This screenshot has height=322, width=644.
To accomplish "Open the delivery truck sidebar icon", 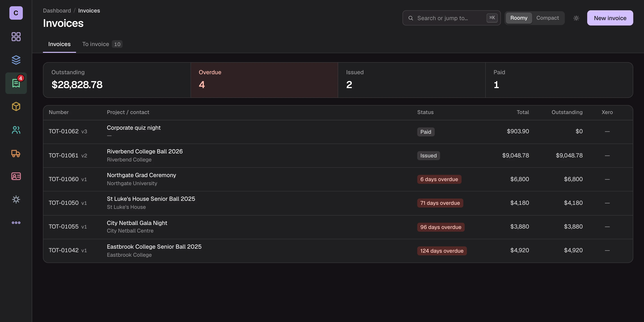I will 16,153.
